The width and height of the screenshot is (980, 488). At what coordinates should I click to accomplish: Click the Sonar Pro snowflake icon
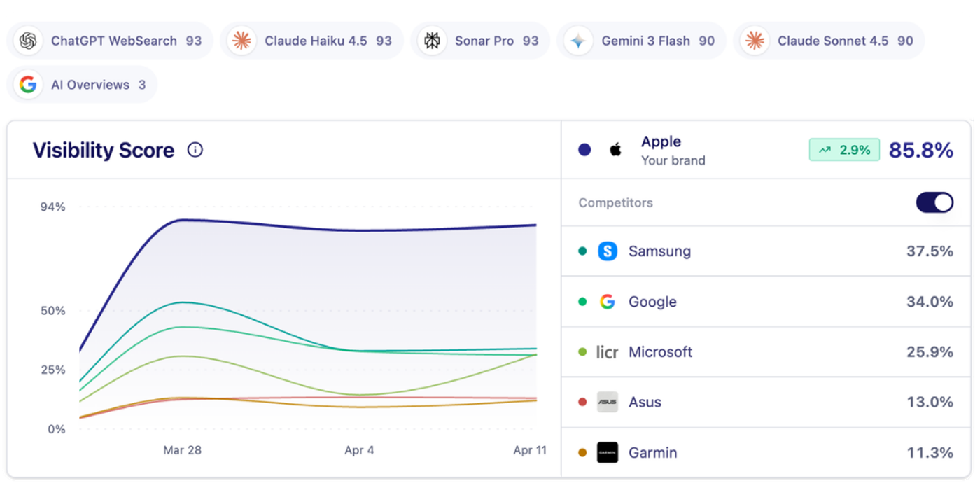(432, 40)
